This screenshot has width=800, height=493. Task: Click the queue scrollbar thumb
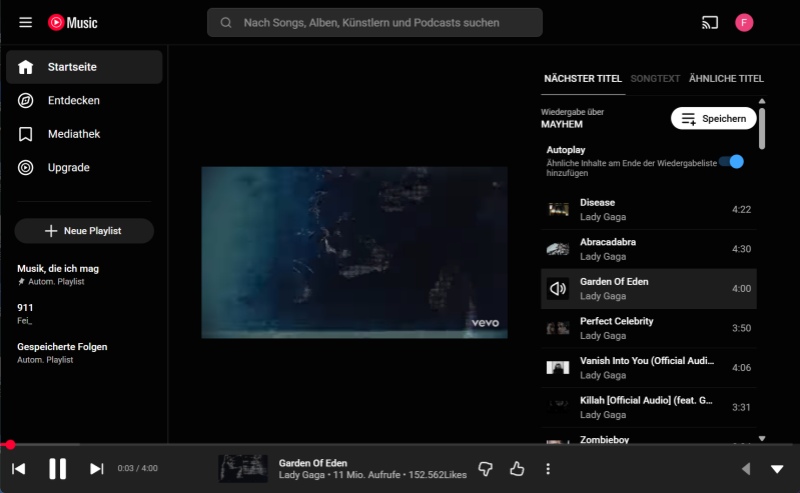762,128
